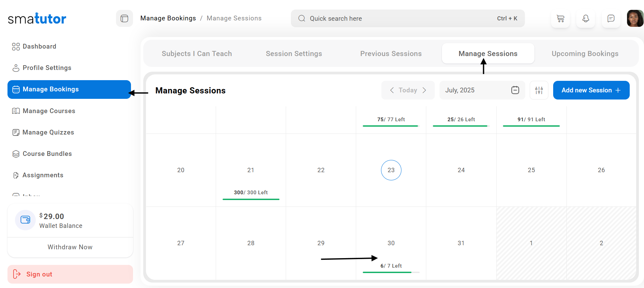Select day 23 on the calendar

391,170
